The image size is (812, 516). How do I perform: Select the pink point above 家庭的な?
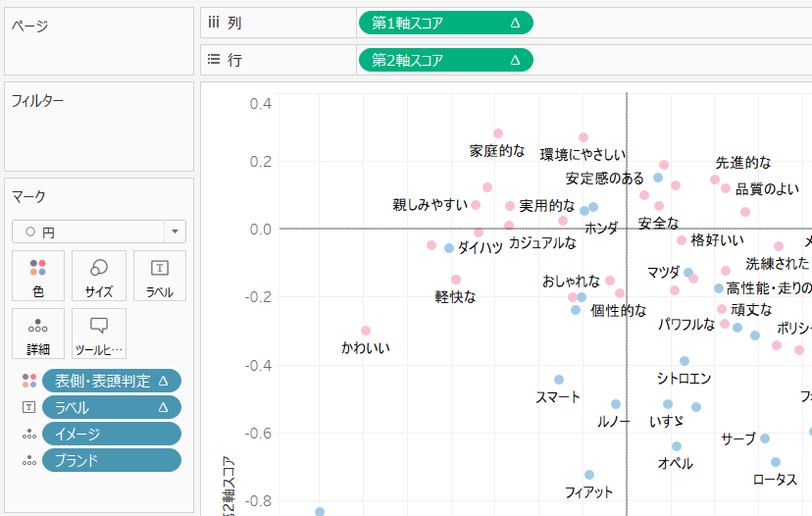[498, 133]
